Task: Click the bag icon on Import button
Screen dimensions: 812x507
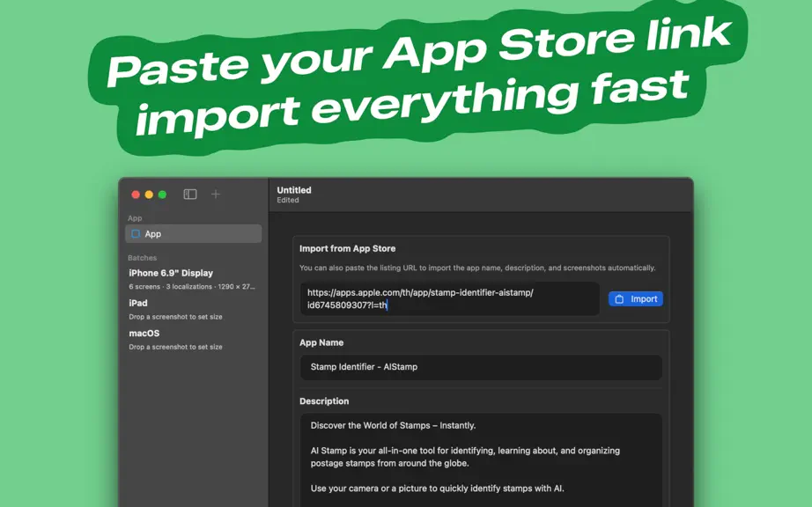Action: click(619, 299)
